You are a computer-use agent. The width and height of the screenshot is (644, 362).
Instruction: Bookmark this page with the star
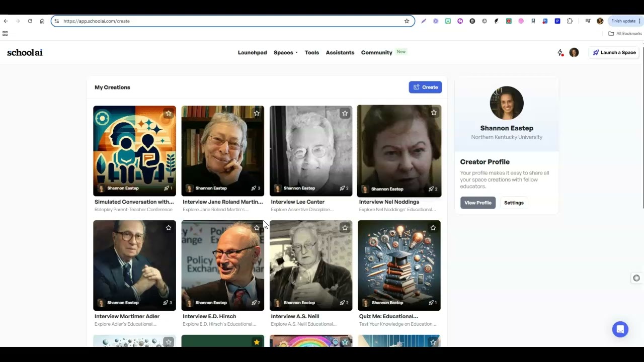[x=407, y=21]
